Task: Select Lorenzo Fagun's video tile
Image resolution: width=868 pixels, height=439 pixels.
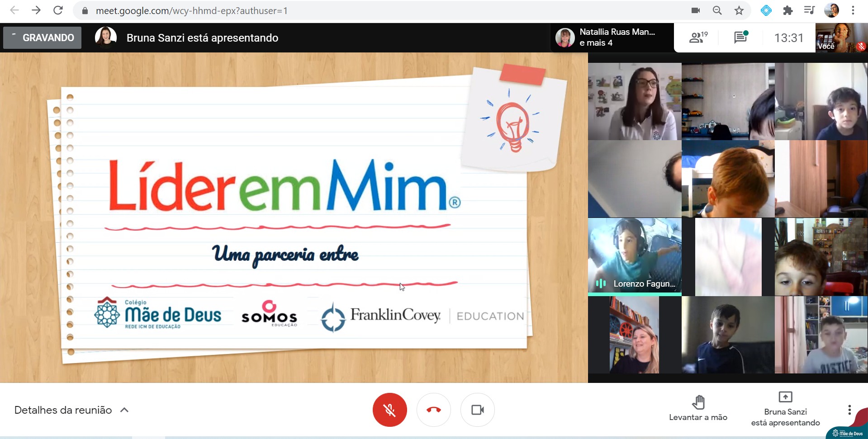Action: pyautogui.click(x=634, y=256)
